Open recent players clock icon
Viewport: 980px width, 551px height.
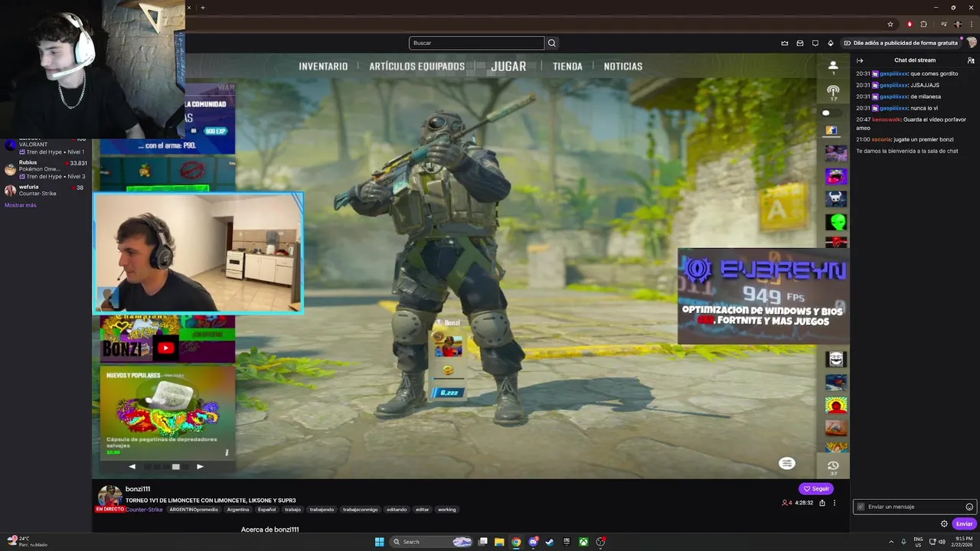coord(833,466)
